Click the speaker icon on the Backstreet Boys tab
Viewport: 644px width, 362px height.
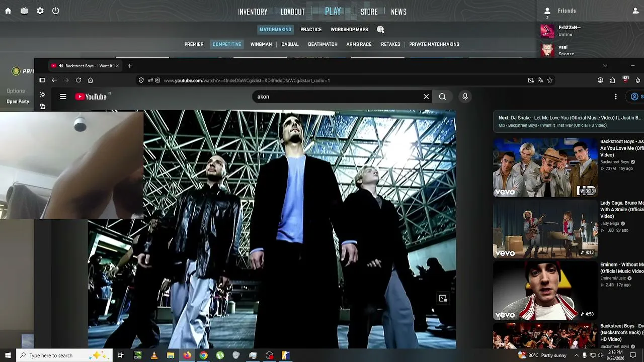pos(61,66)
